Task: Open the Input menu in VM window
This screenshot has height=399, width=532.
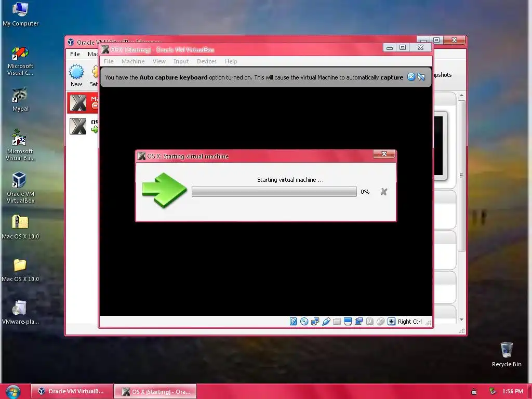Action: (181, 61)
